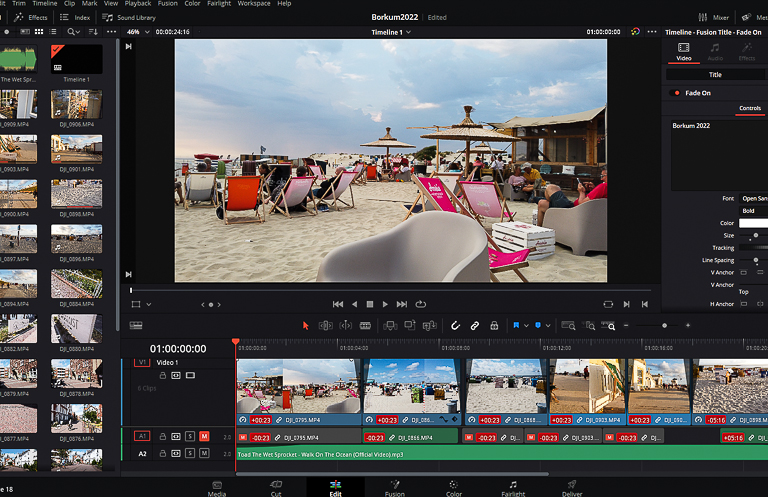Open the Mixer panel

[713, 18]
